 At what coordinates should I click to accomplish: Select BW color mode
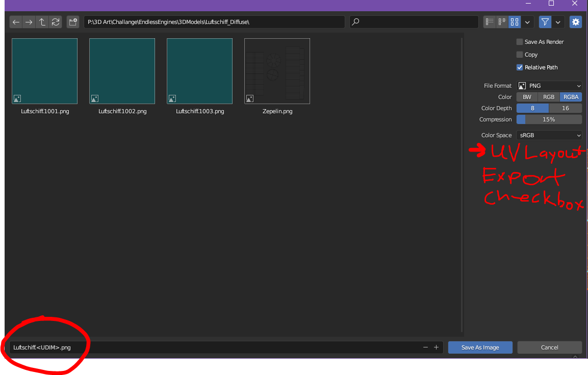tap(527, 97)
